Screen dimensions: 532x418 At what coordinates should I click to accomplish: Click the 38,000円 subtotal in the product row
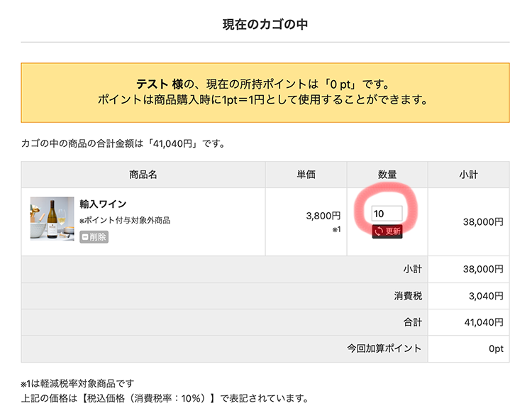click(483, 221)
